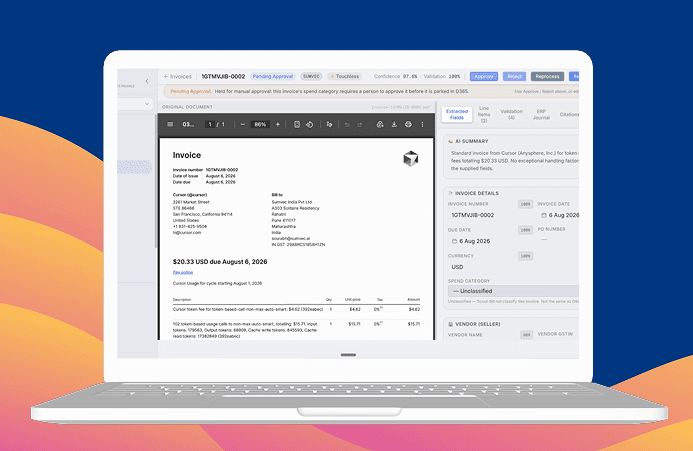Image resolution: width=693 pixels, height=451 pixels.
Task: Redo annotation in PDF toolbar
Action: [x=360, y=125]
